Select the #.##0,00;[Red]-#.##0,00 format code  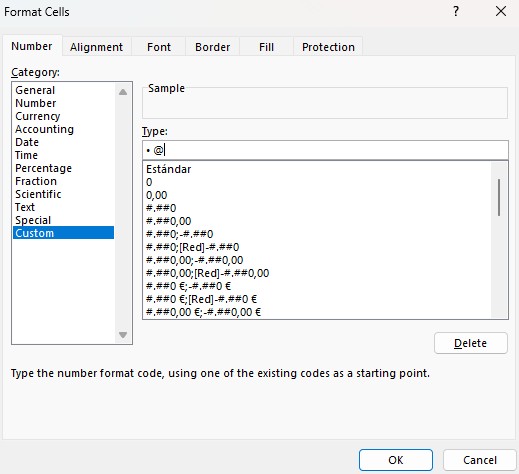pos(318,273)
